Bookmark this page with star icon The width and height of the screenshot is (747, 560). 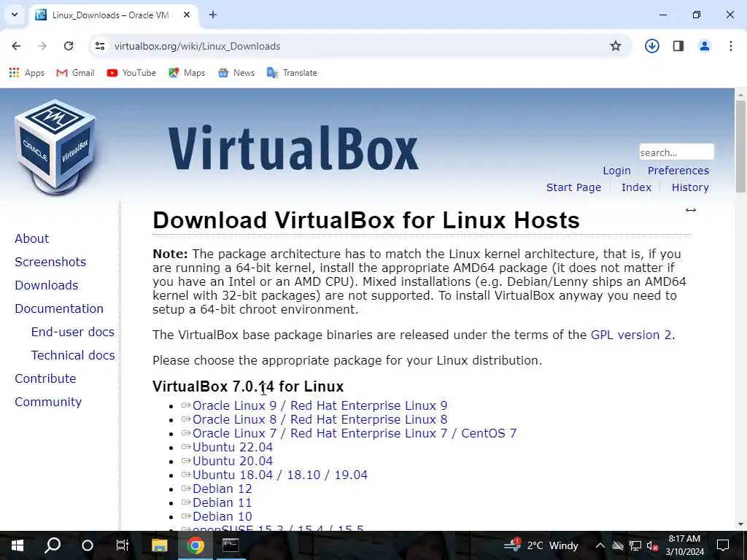point(616,46)
